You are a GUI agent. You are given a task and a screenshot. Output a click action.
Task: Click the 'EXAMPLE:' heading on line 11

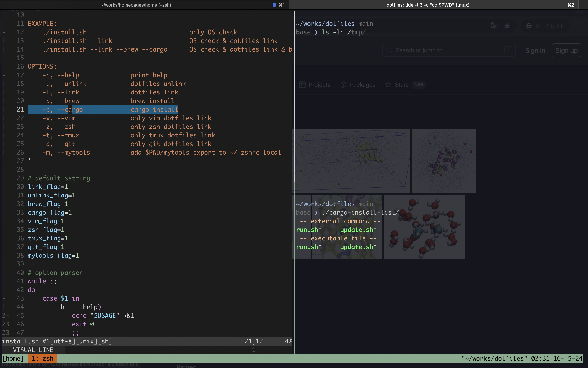coord(42,24)
